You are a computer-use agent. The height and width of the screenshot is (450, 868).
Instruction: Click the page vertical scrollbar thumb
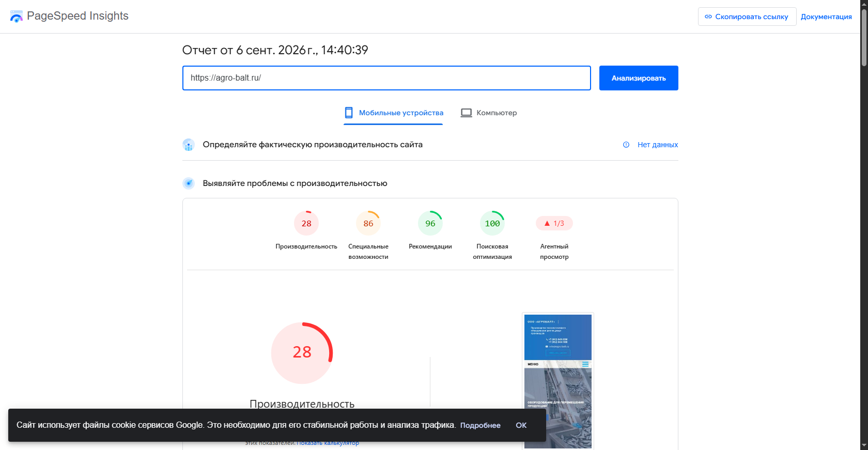tap(864, 37)
